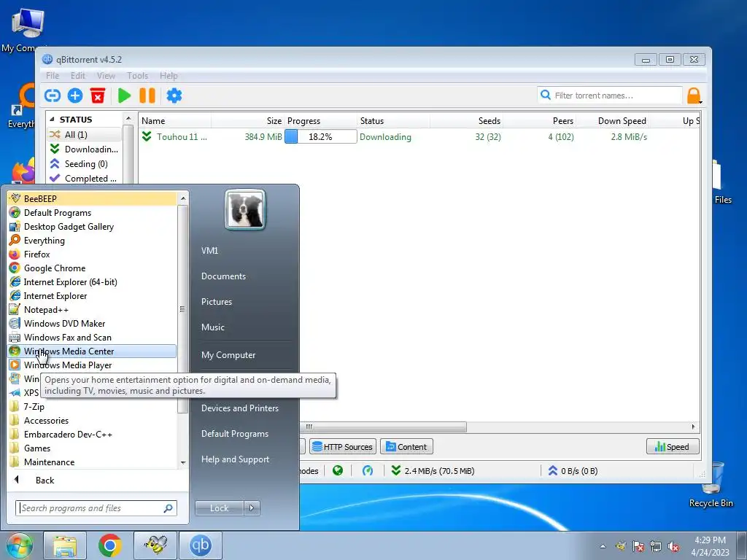
Task: Open qBittorrent Options gear icon
Action: 174,96
